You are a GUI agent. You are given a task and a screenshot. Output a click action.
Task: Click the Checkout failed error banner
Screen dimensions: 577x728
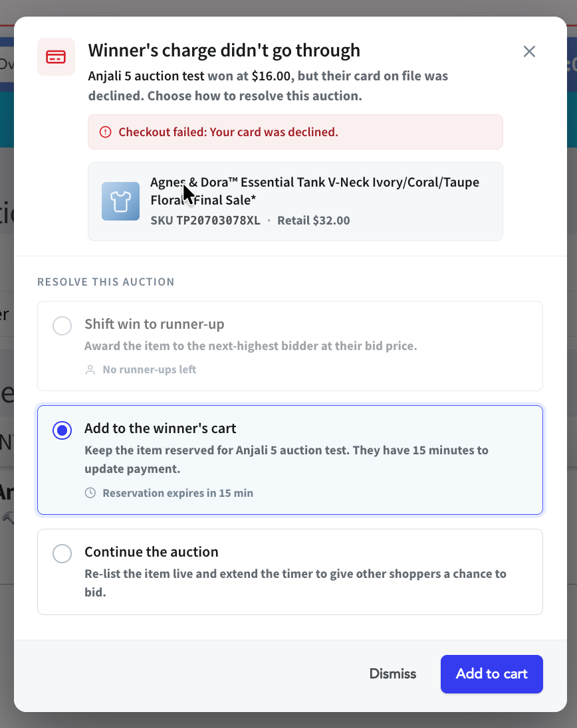click(x=295, y=132)
